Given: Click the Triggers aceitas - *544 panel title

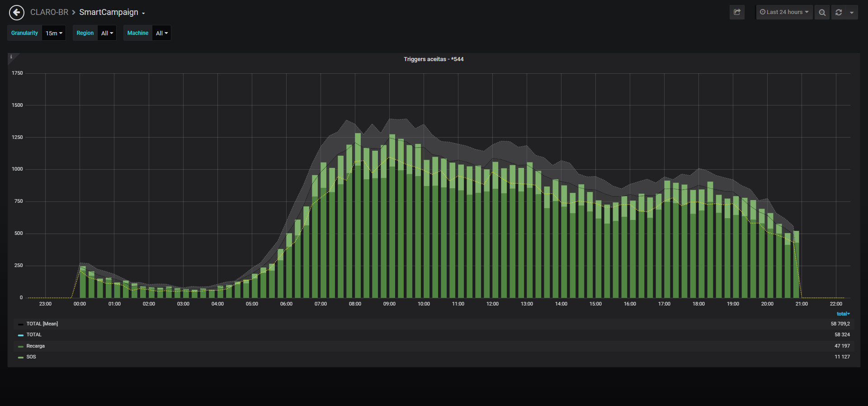Looking at the screenshot, I should pos(434,59).
